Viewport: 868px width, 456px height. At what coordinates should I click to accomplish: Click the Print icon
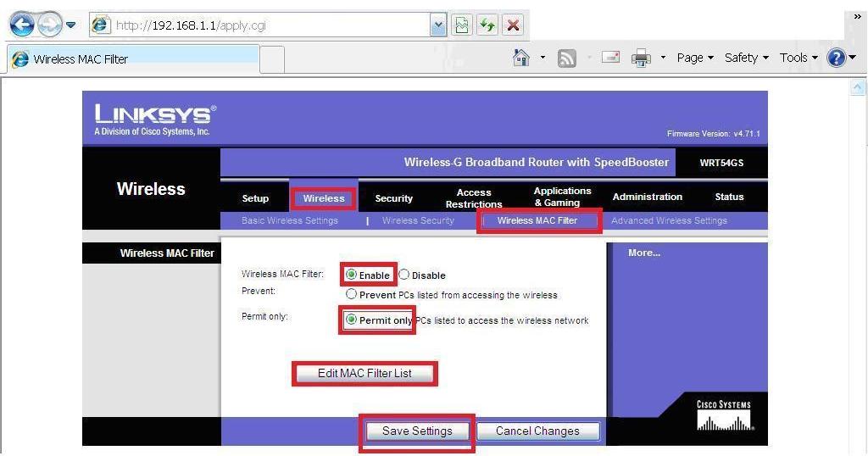pos(641,58)
